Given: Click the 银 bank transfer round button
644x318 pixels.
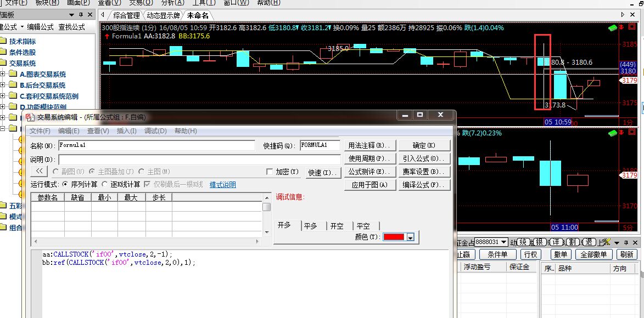Looking at the screenshot, I should click(x=539, y=242).
